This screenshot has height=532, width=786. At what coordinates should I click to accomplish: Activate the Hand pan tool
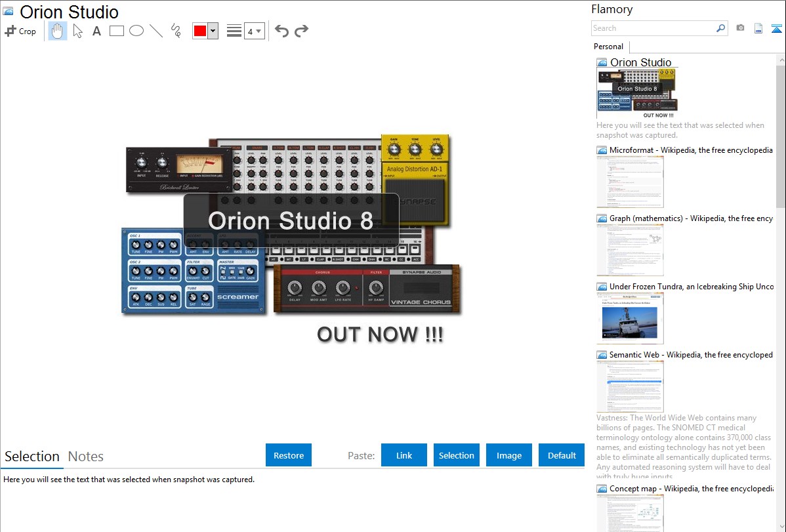57,31
